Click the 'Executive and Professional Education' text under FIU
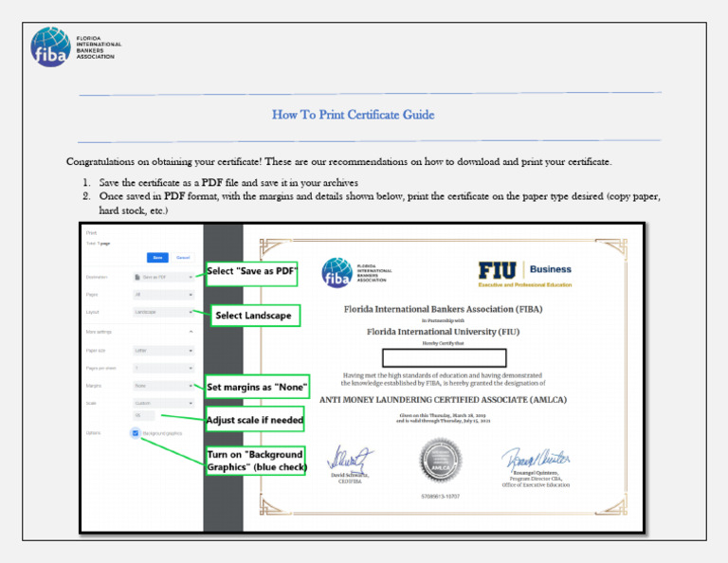The width and height of the screenshot is (728, 563). [x=525, y=284]
